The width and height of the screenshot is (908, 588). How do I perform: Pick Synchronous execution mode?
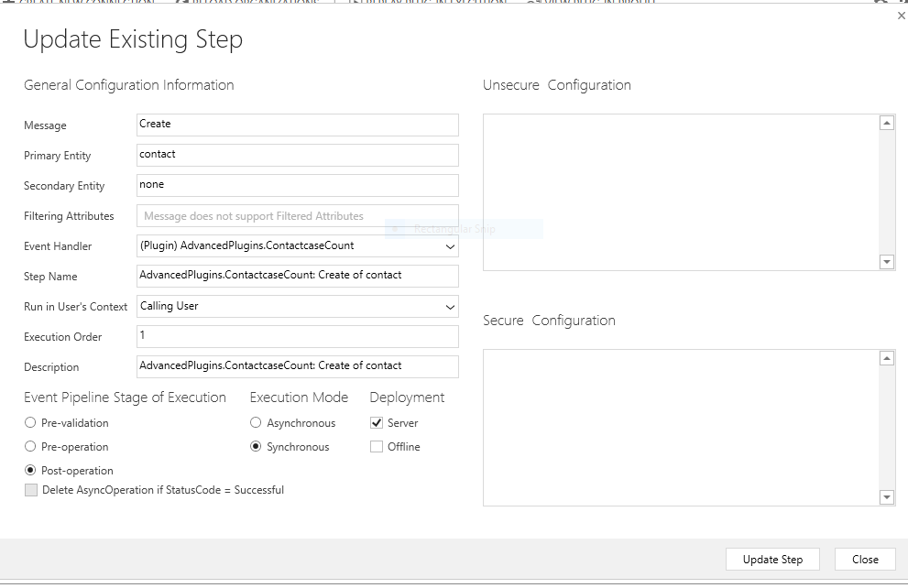coord(257,447)
